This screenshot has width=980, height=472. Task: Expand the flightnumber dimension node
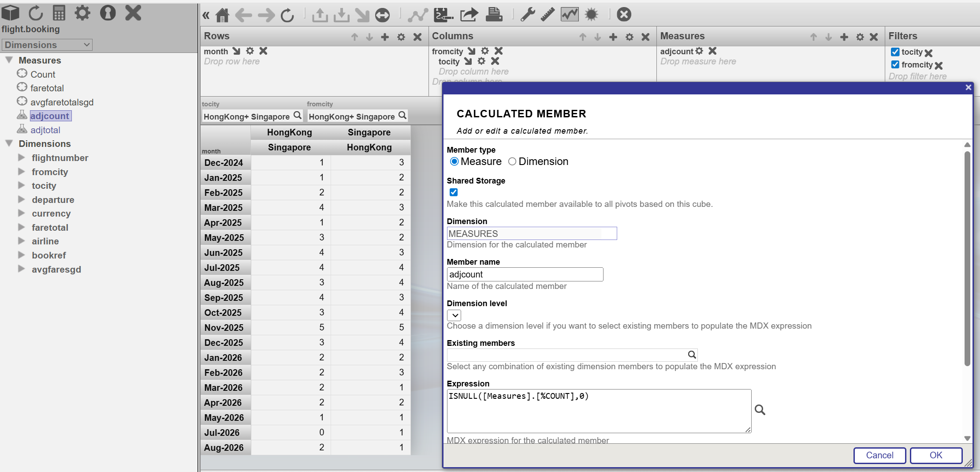click(x=21, y=157)
